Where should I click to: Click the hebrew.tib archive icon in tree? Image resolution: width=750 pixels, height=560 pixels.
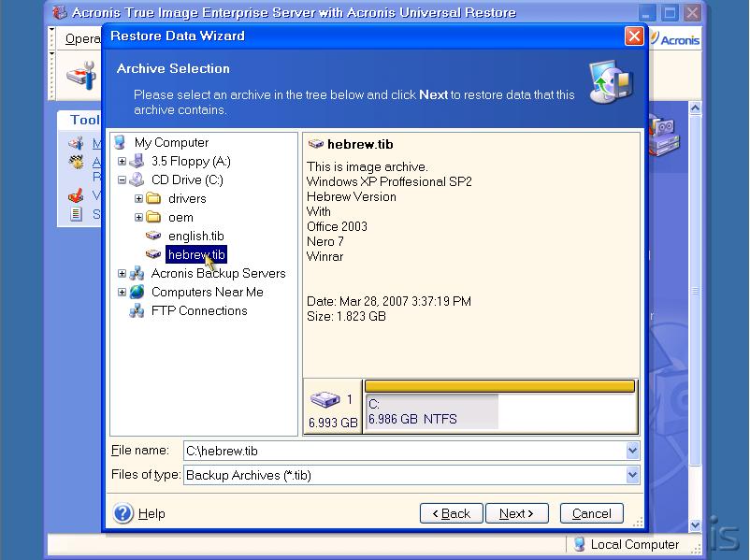point(153,254)
